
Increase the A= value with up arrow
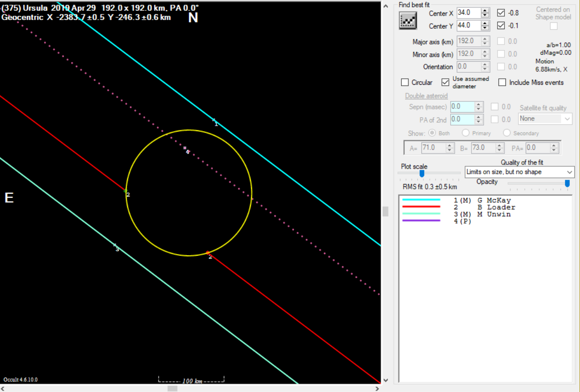(450, 145)
